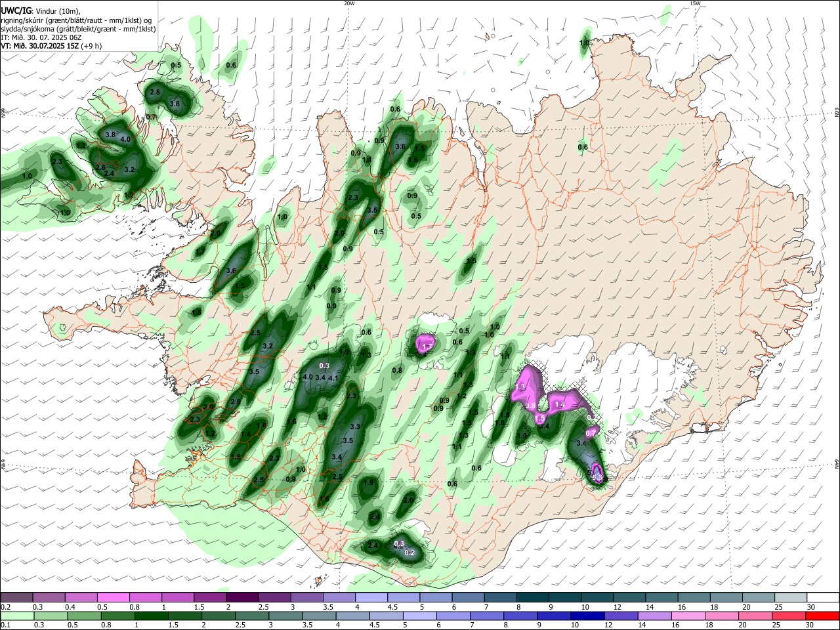Click the '0.2' label in the top legend row

point(6,607)
